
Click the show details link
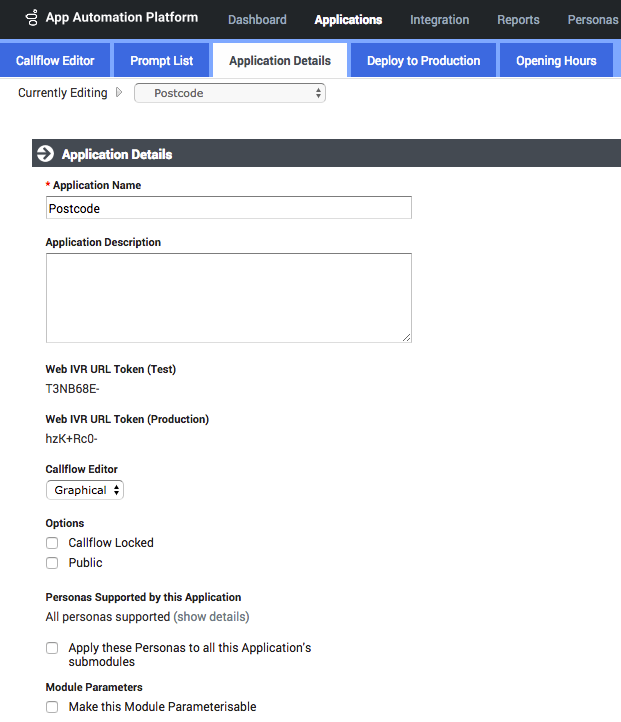tap(211, 617)
